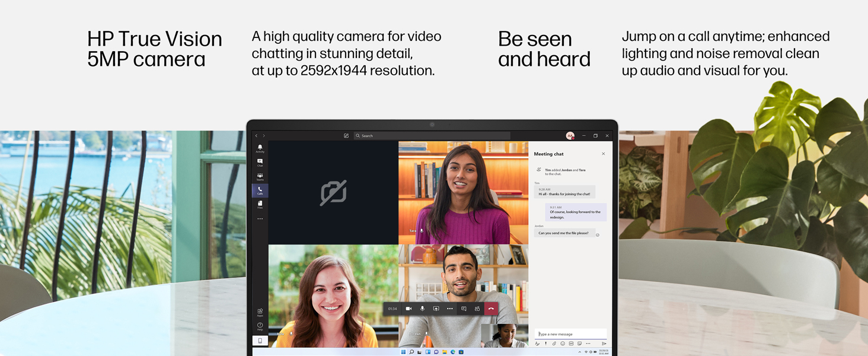Open more messaging options ellipsis in chat

pyautogui.click(x=588, y=344)
